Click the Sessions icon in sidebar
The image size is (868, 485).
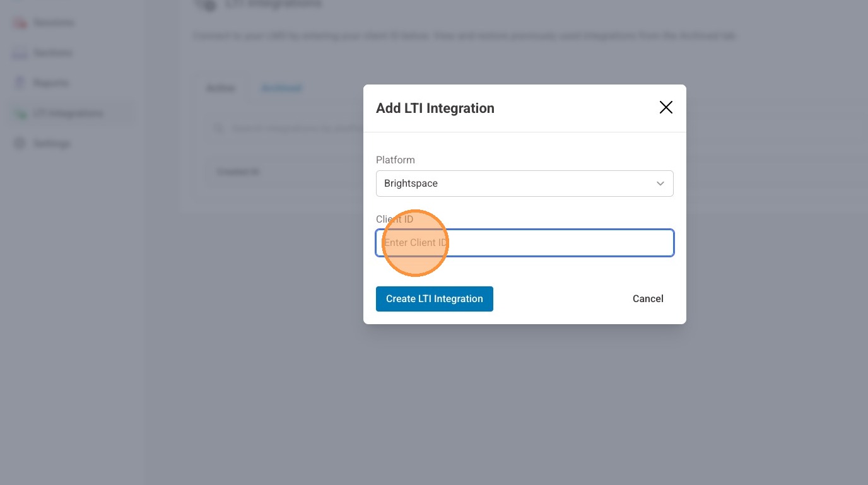pyautogui.click(x=20, y=23)
